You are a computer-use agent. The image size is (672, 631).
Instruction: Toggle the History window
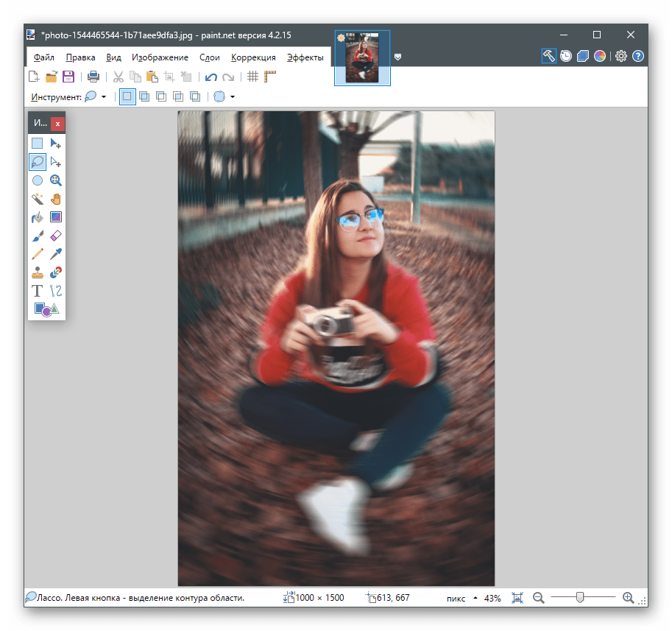click(566, 56)
